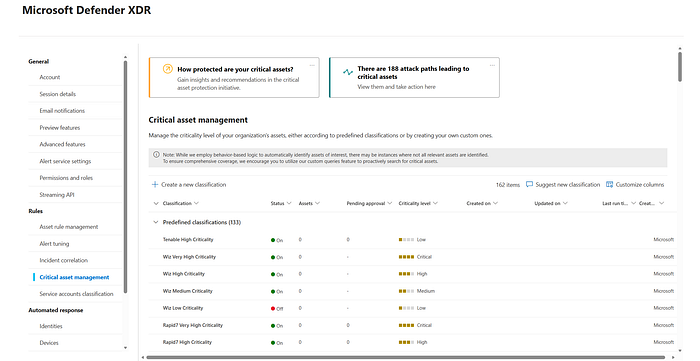The image size is (700, 361).
Task: Go to Email notifications settings
Action: point(62,111)
